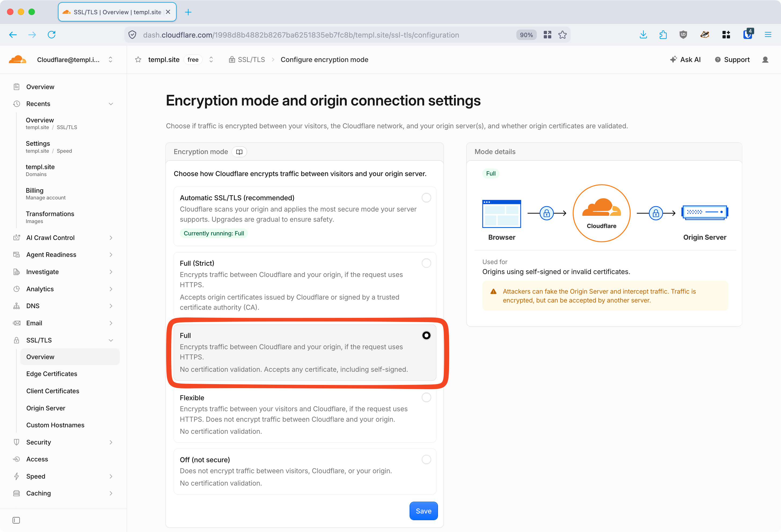Click the Access sidebar icon
This screenshot has width=781, height=532.
coord(16,459)
